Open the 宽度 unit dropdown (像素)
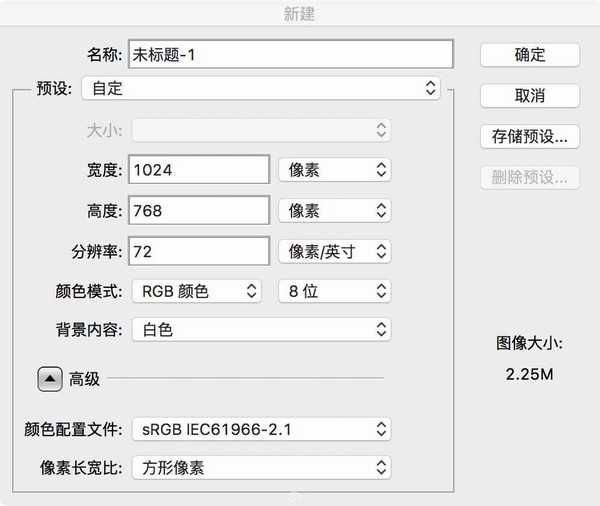 coord(334,170)
